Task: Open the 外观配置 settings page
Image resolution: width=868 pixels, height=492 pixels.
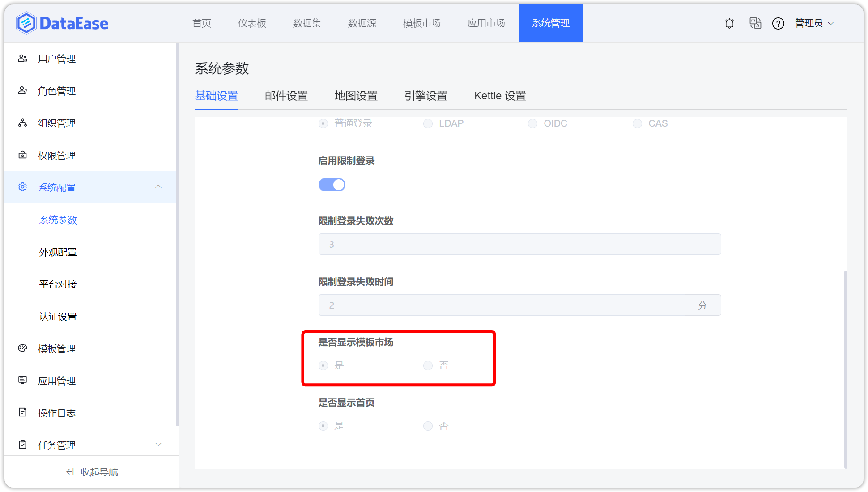Action: 58,252
